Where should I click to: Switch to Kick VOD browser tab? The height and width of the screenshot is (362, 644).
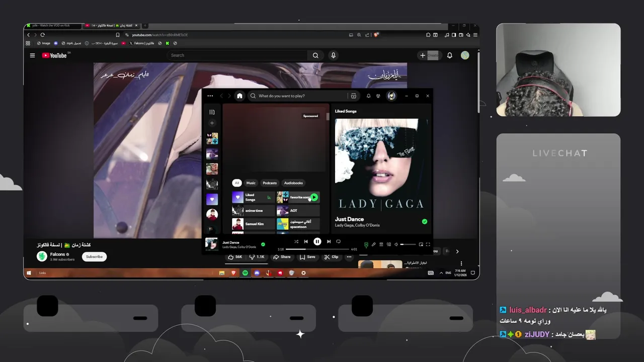click(53, 26)
